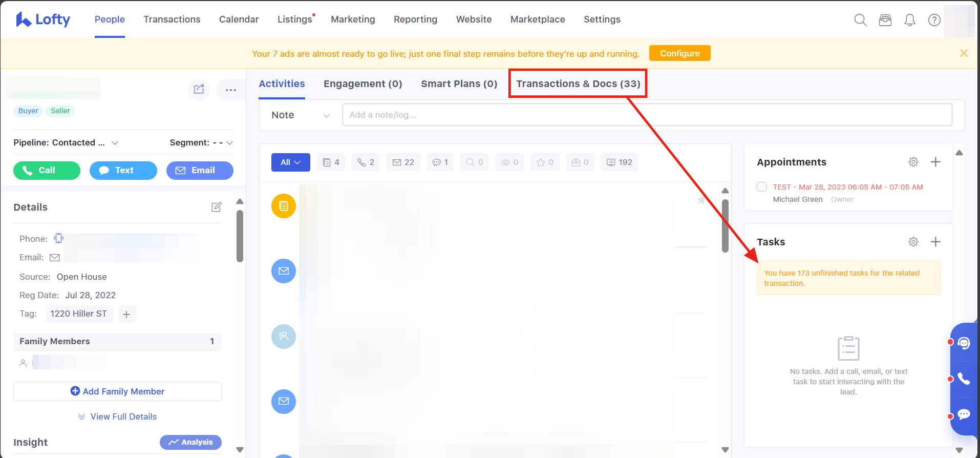The image size is (980, 458).
Task: Switch to Smart Plans (0) tab
Action: coord(459,84)
